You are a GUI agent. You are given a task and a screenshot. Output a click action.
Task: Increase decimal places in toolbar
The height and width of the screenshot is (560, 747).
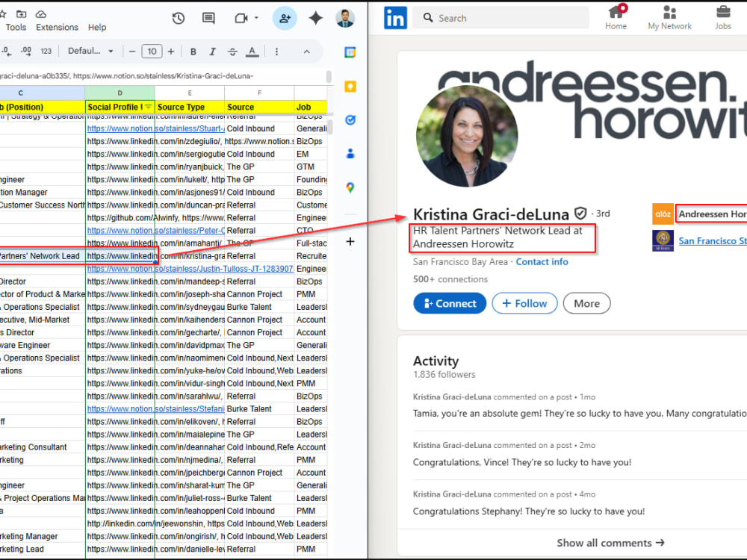tap(26, 51)
